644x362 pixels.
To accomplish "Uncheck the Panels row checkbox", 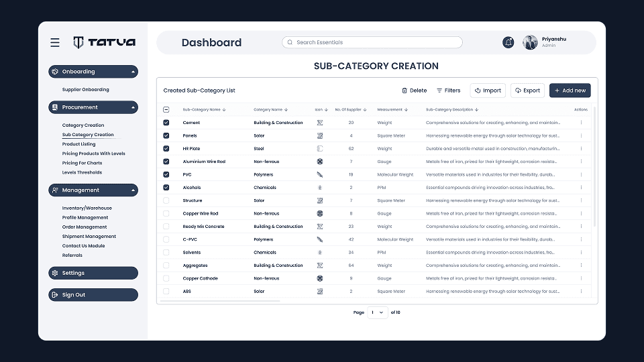I will pyautogui.click(x=166, y=135).
